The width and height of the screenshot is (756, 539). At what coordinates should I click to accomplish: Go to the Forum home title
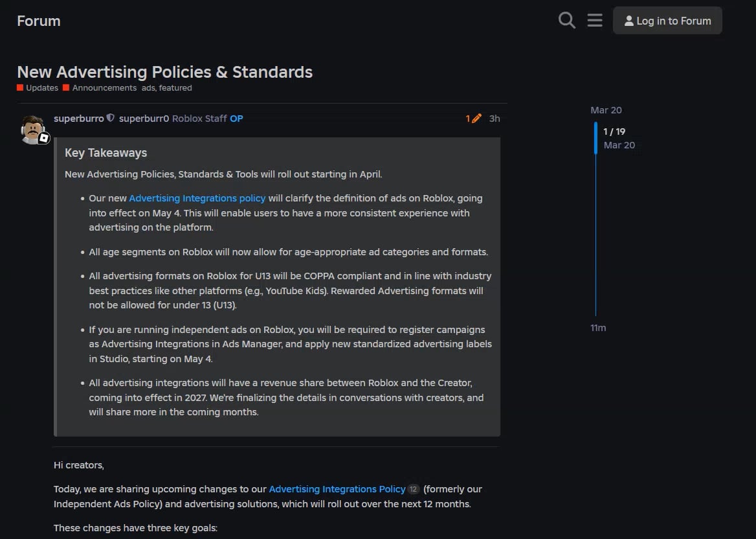pyautogui.click(x=39, y=21)
